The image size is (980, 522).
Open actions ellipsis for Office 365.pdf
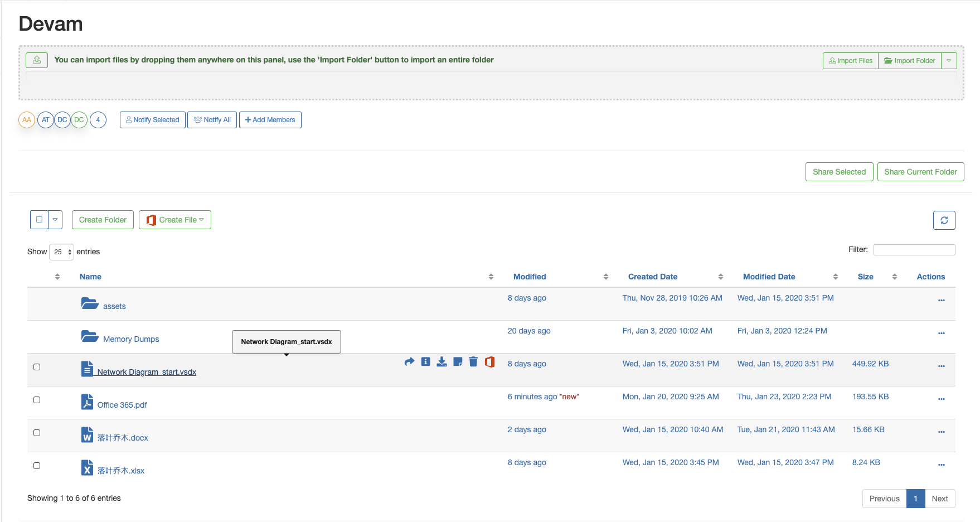941,399
